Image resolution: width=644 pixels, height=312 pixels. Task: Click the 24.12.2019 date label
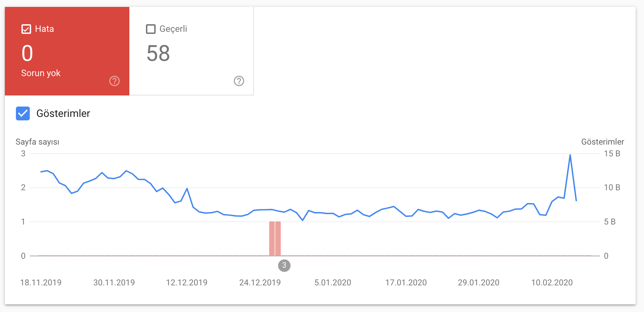click(260, 283)
